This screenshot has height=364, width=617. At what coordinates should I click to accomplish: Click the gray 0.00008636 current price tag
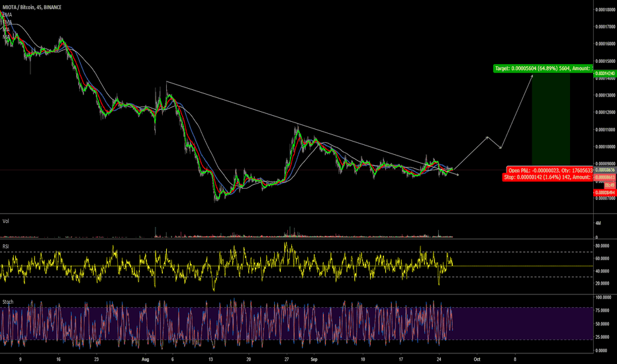point(605,170)
